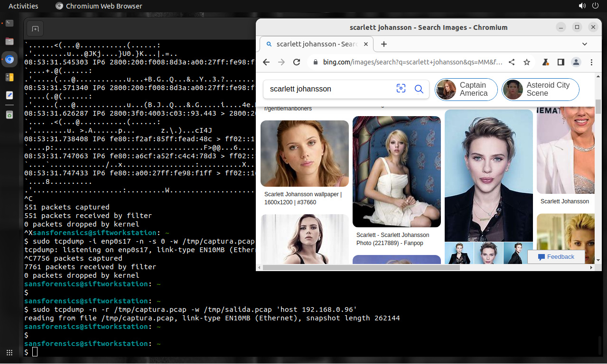The width and height of the screenshot is (607, 364).
Task: Select the Asteroid City Scene chip
Action: 541,89
